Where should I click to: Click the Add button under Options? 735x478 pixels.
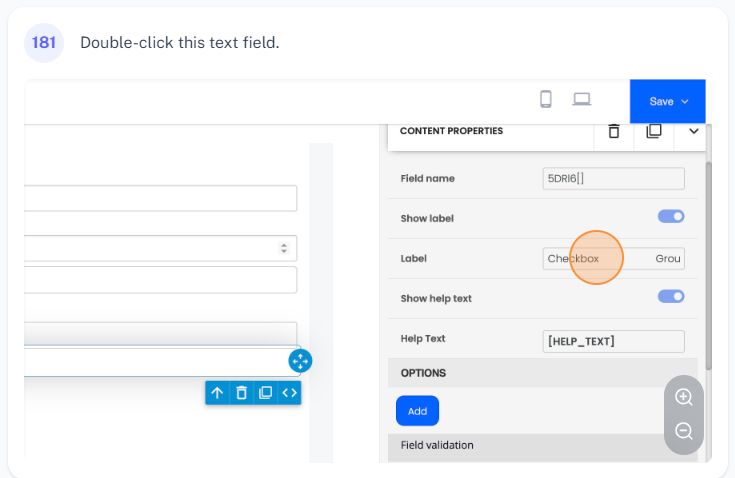(x=417, y=411)
